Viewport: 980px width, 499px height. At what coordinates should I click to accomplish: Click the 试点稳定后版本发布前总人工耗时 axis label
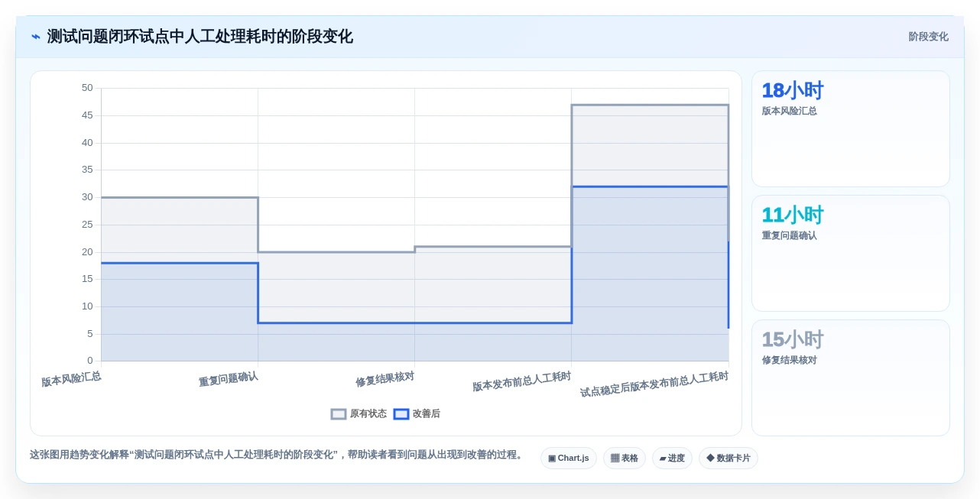[654, 384]
